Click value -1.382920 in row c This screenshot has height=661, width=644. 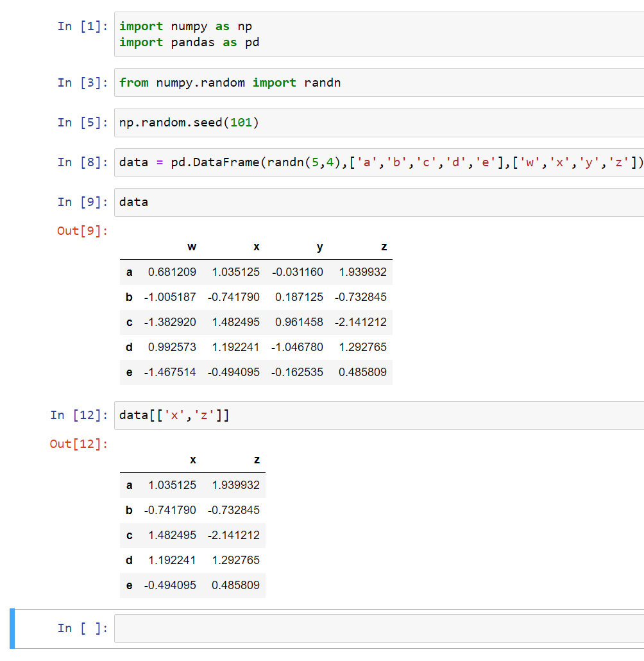[170, 322]
